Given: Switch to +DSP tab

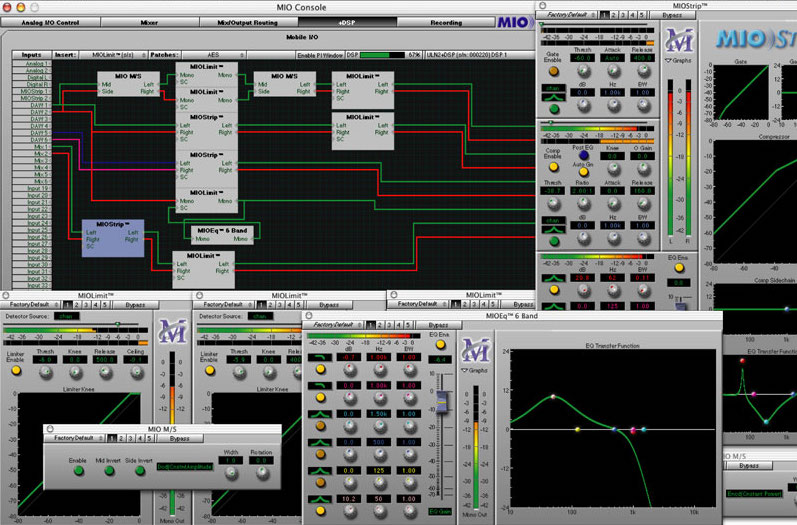Looking at the screenshot, I should click(347, 22).
